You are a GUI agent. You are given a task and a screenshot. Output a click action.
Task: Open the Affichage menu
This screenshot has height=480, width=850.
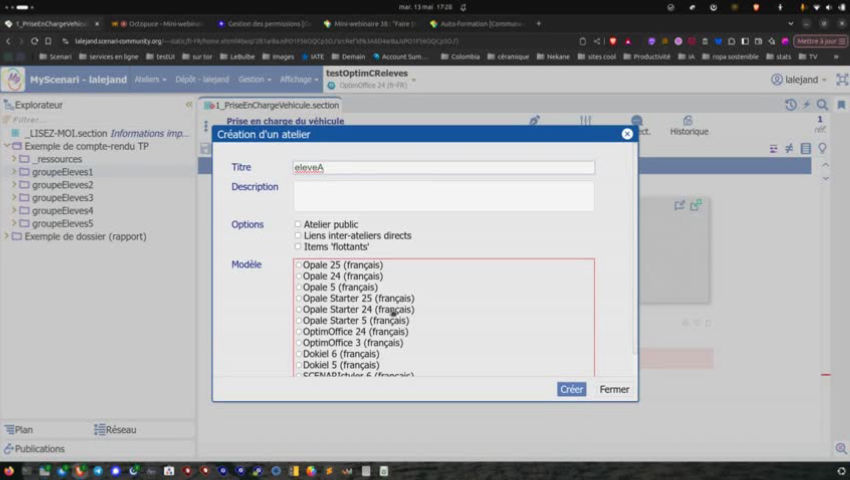pos(299,79)
